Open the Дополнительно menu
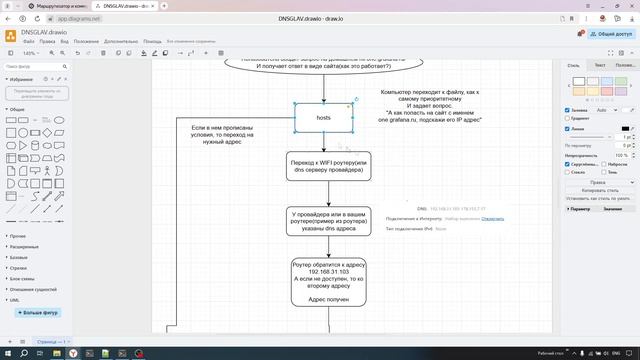Image resolution: width=640 pixels, height=360 pixels. pyautogui.click(x=121, y=42)
